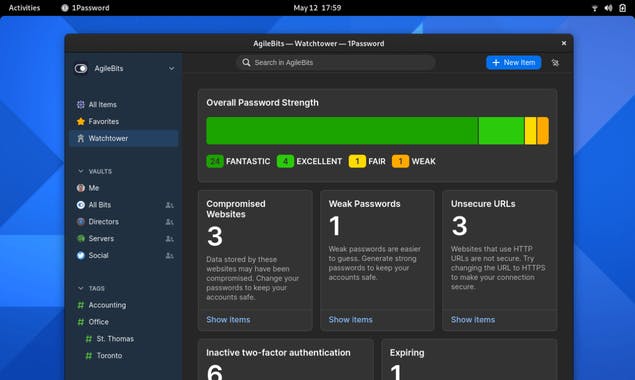
Task: Select the Servers vault
Action: pyautogui.click(x=124, y=239)
